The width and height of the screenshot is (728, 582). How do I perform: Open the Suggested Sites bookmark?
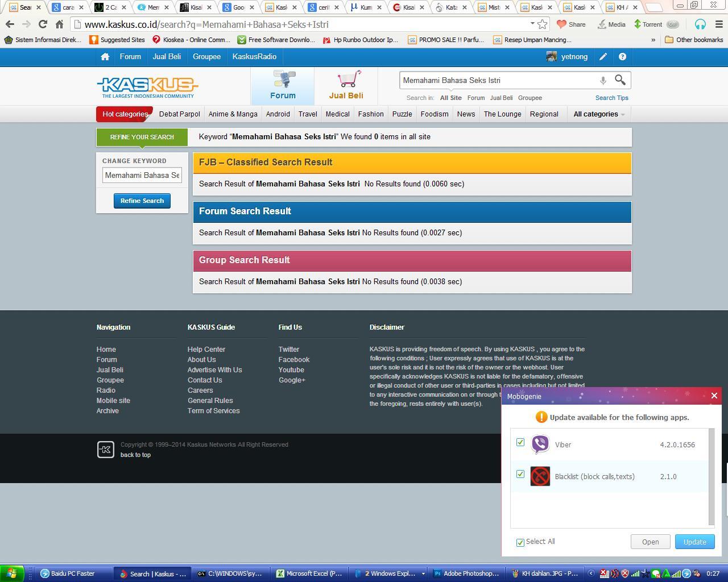tap(117, 40)
